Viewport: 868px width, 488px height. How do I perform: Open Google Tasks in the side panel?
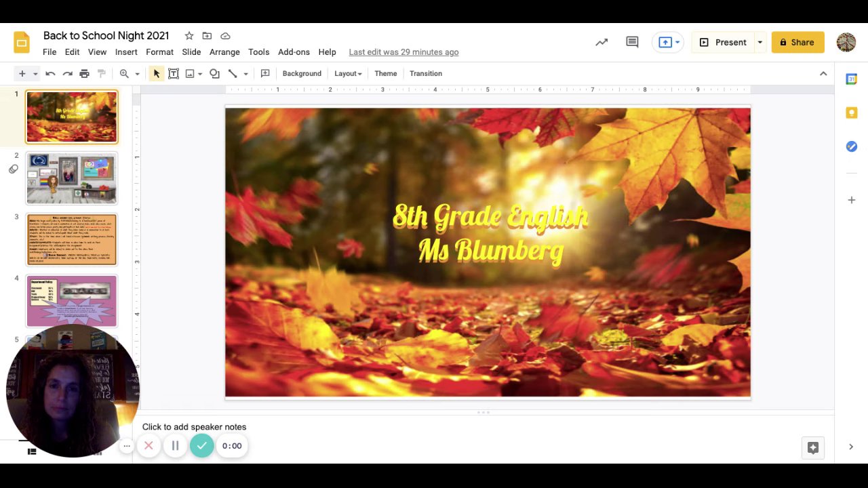click(x=852, y=146)
